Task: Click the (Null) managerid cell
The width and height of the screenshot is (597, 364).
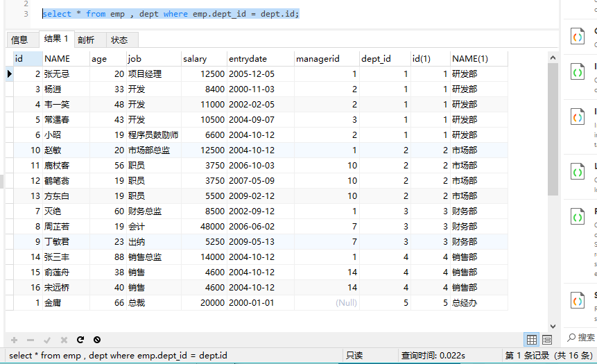Action: (327, 303)
